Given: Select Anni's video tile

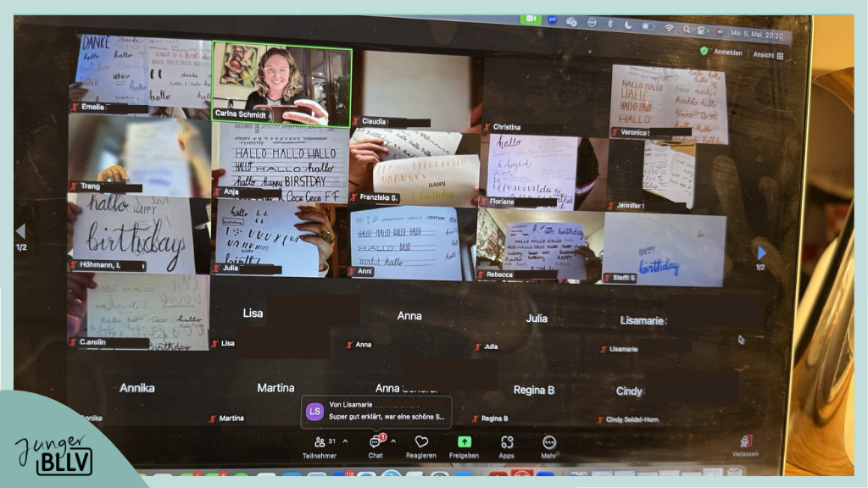Looking at the screenshot, I should [x=412, y=241].
